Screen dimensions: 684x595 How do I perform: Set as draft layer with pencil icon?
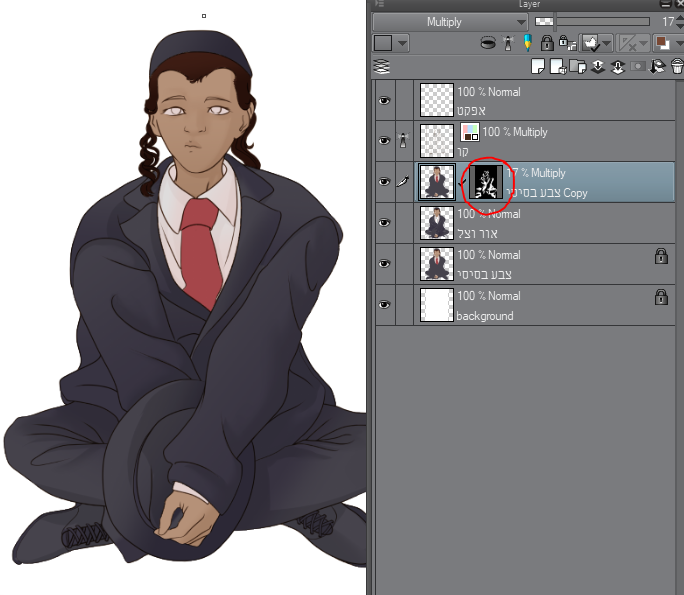pyautogui.click(x=526, y=43)
